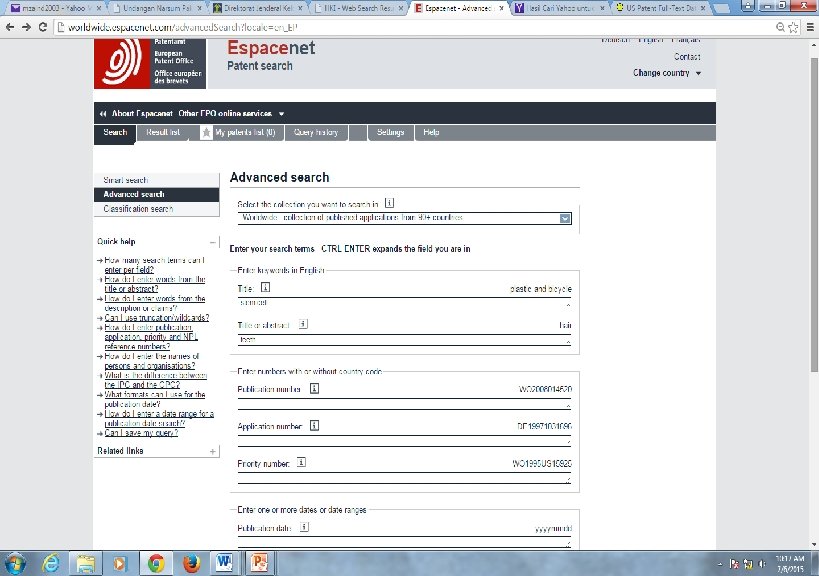Open Word from taskbar
The width and height of the screenshot is (819, 576).
coord(225,563)
